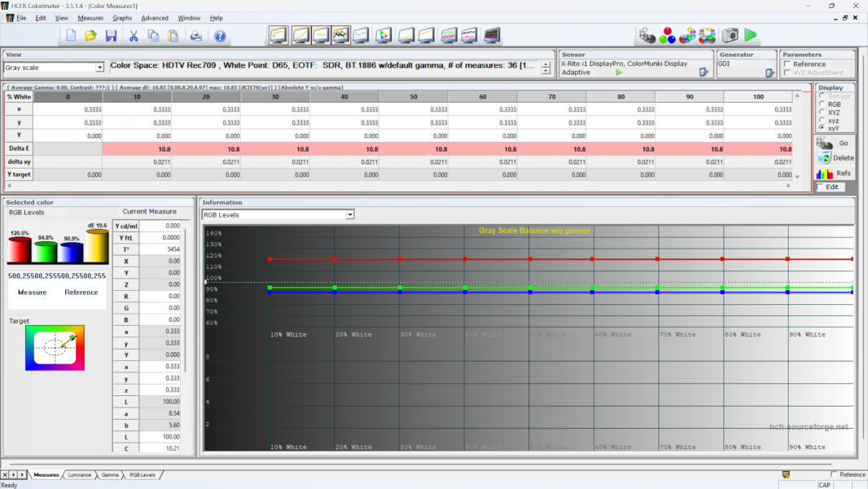Open the Help menu

click(x=216, y=18)
